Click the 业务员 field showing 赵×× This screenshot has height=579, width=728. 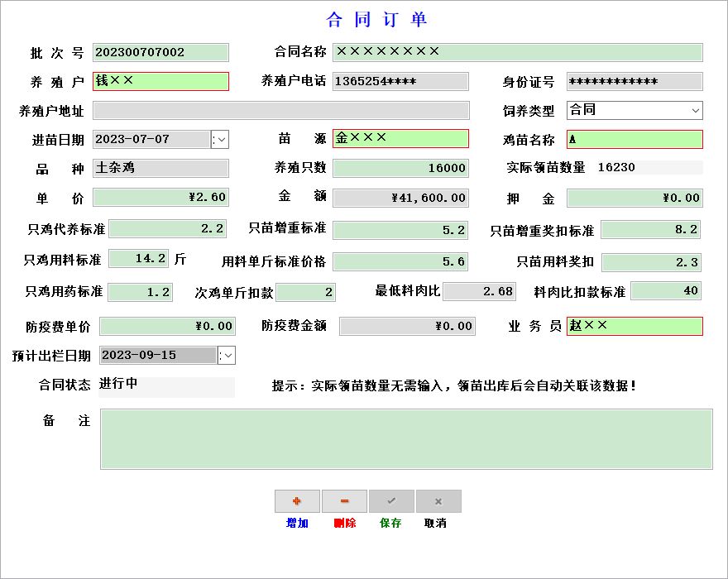click(635, 326)
